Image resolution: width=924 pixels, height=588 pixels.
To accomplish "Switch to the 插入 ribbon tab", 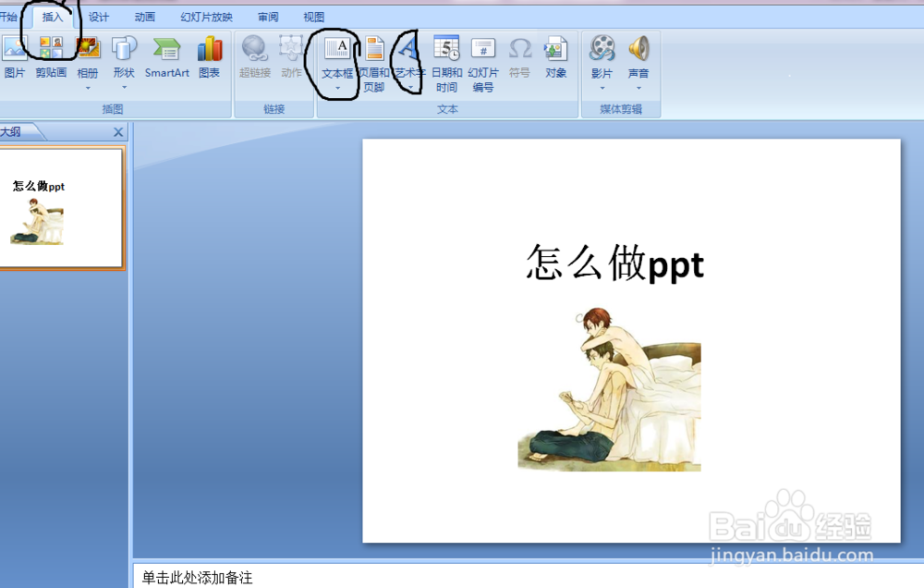I will pyautogui.click(x=53, y=17).
